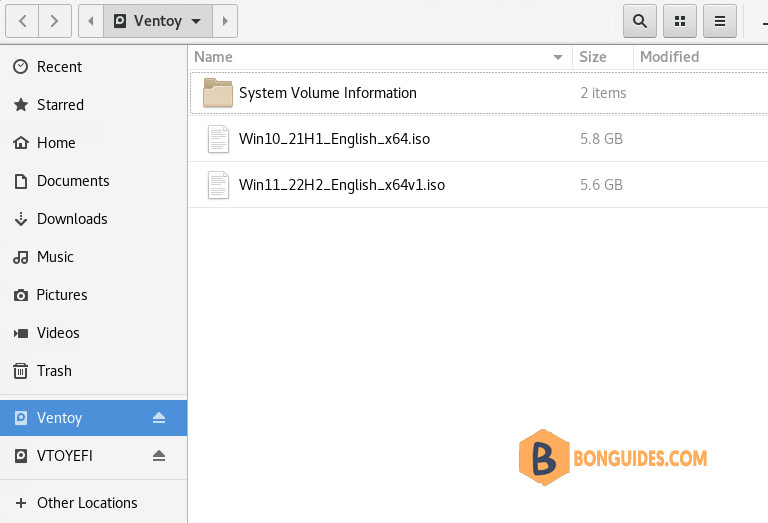Viewport: 768px width, 523px height.
Task: Click the Videos camcorder icon
Action: click(21, 333)
